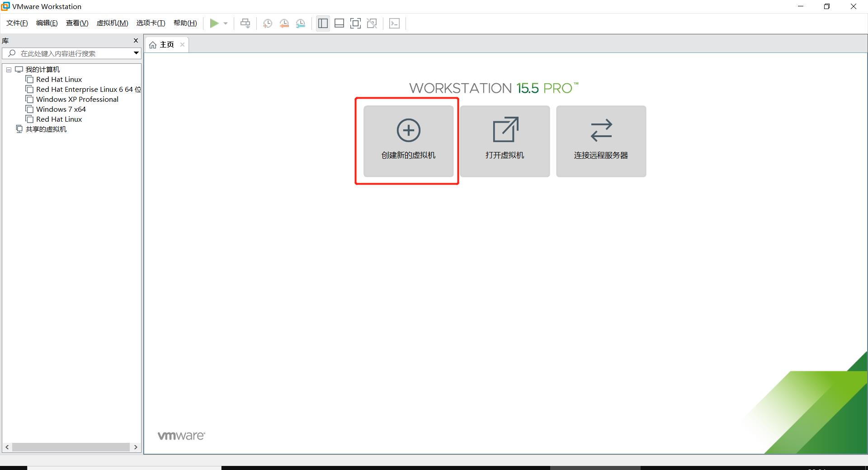Click 创建新的虚拟机 to create a new VM
The image size is (868, 470).
coord(407,141)
